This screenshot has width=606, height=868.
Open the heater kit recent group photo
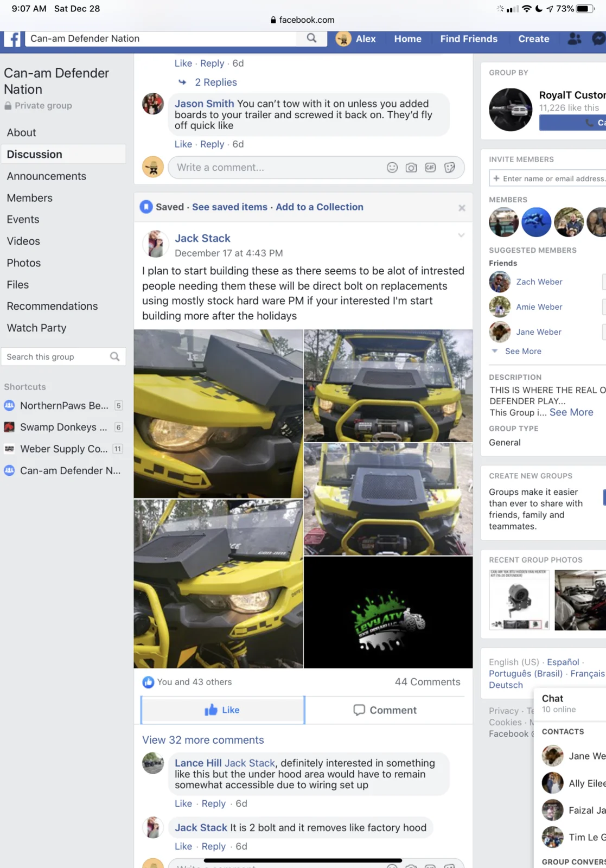(519, 600)
